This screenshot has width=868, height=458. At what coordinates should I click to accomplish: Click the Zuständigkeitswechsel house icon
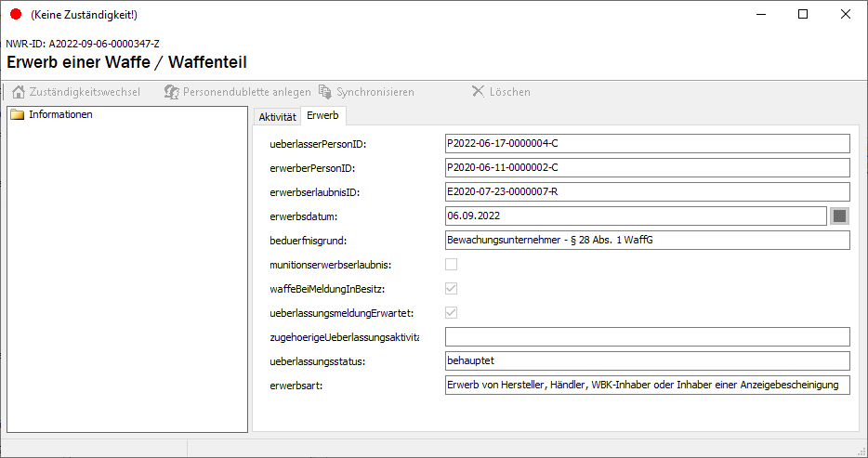click(18, 92)
